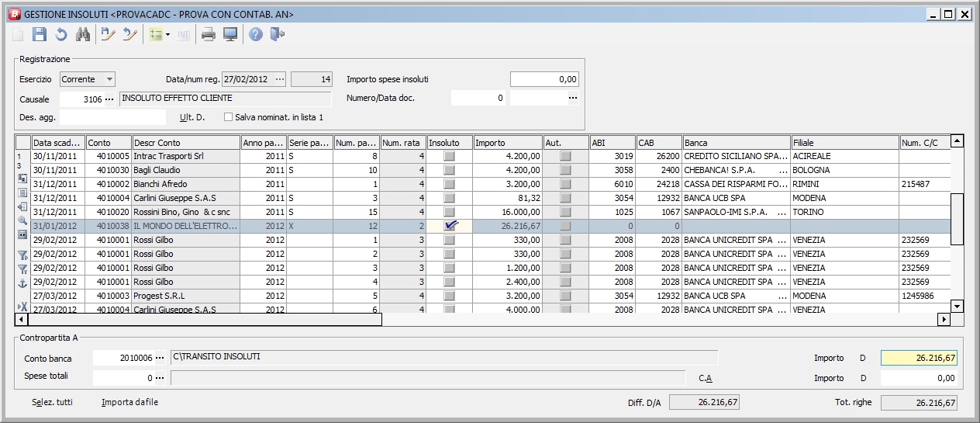The height and width of the screenshot is (423, 980).
Task: Click the binoculars search icon
Action: click(83, 34)
